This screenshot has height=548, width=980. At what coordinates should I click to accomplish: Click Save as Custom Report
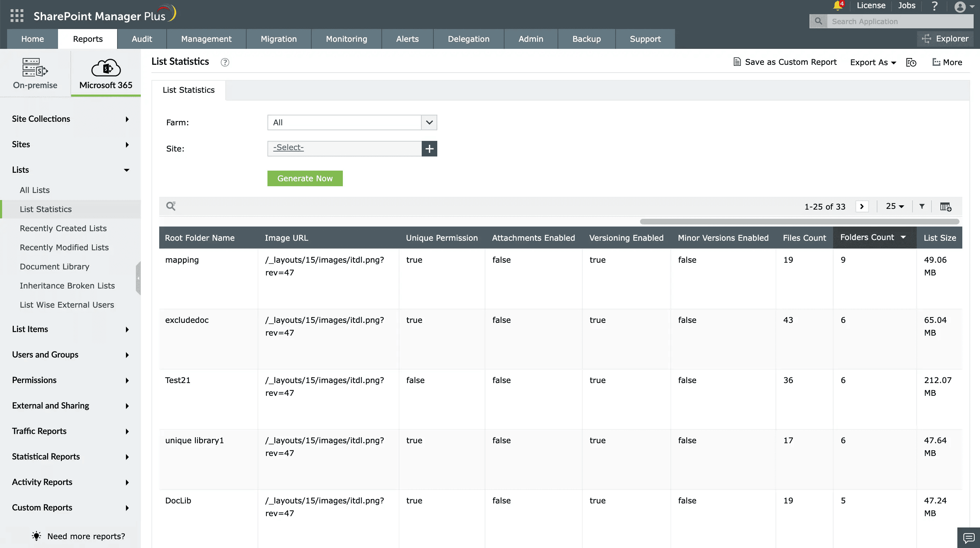(785, 62)
